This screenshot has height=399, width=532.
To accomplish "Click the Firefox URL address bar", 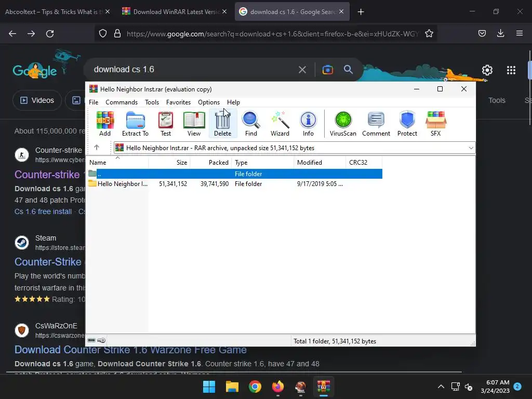I will 272,34.
